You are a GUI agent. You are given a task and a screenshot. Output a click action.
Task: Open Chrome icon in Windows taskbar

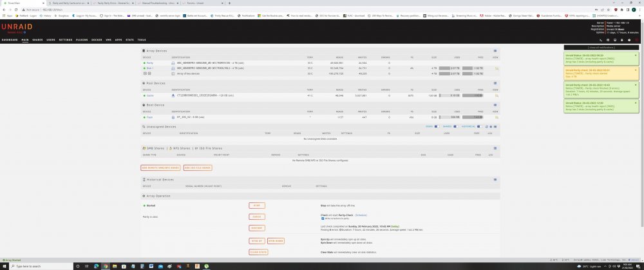(105, 266)
